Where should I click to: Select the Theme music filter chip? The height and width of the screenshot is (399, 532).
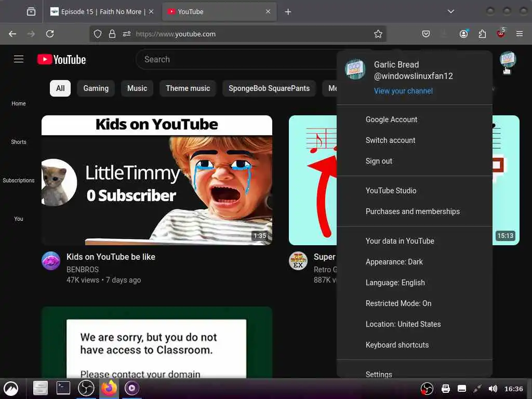point(188,88)
